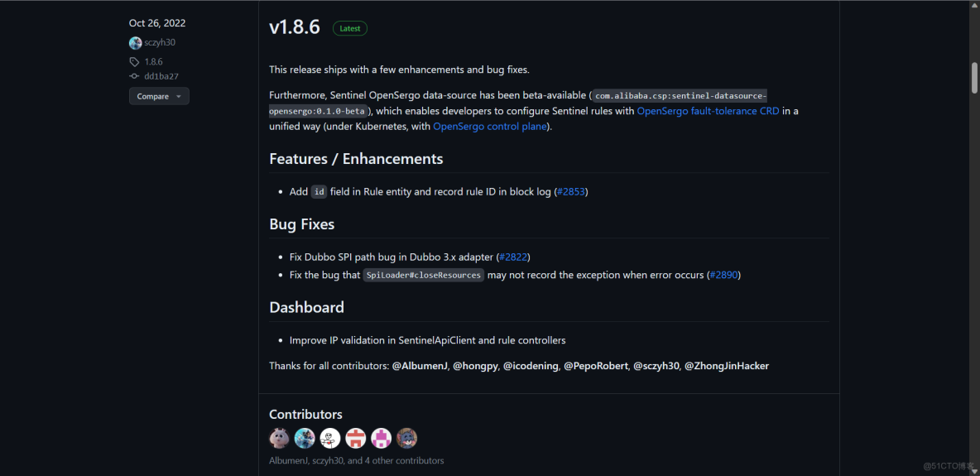Follow the OpenSergo fault-tolerance CRD link
Screen dimensions: 980x476
(709, 111)
